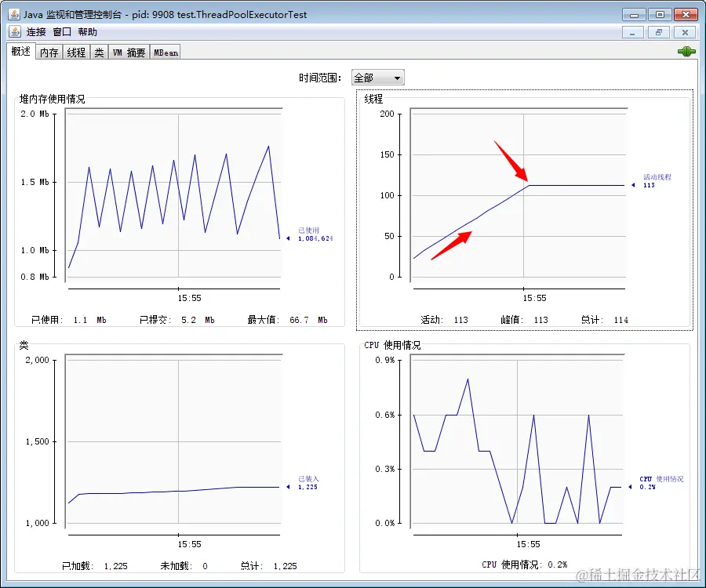Click the 总计: 1,225 class stat
The image size is (706, 588).
268,566
